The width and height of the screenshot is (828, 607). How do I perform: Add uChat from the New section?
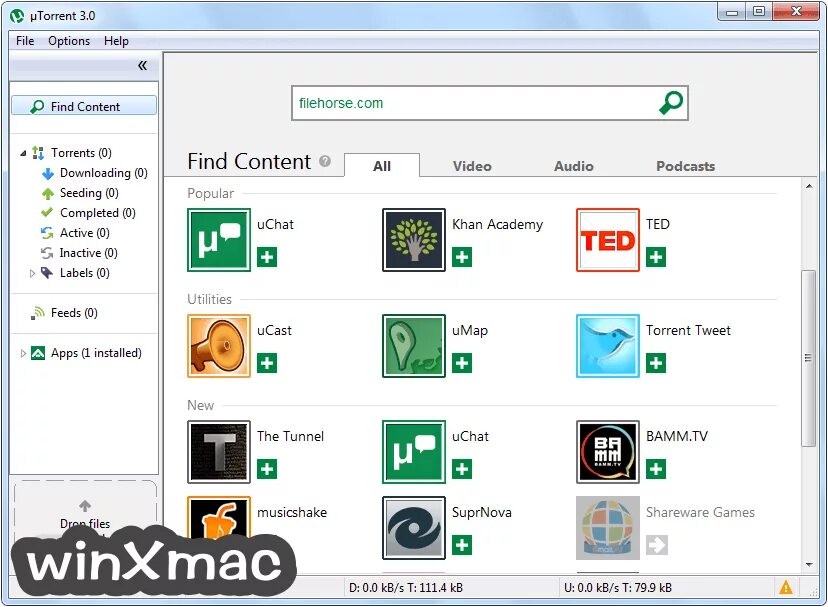(462, 469)
